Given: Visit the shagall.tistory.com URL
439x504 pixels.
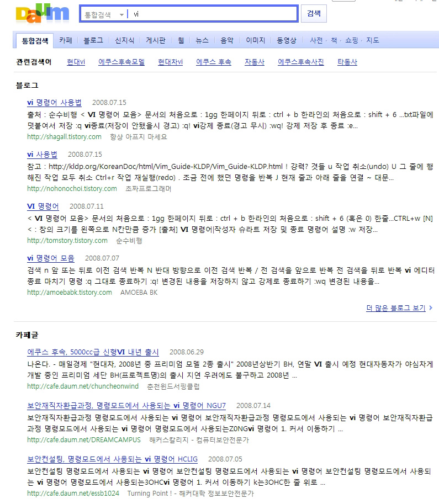Looking at the screenshot, I should pyautogui.click(x=64, y=136).
